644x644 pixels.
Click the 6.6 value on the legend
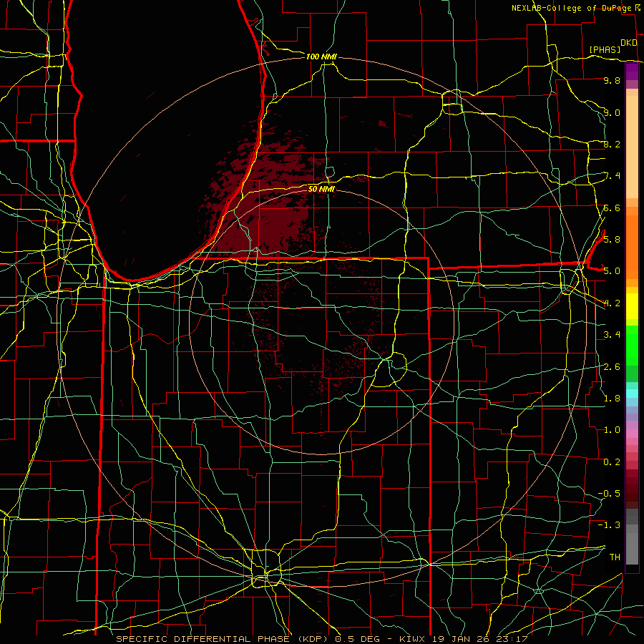coord(612,208)
